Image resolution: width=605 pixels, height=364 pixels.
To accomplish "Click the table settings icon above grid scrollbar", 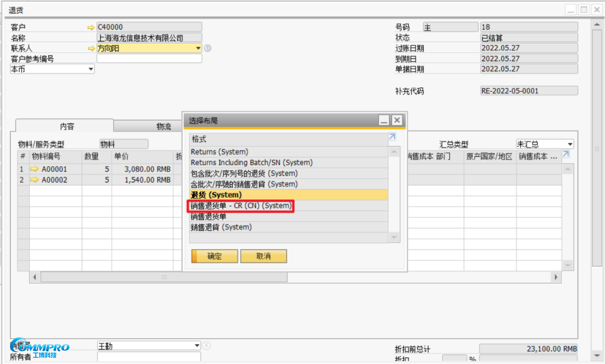I will click(566, 155).
